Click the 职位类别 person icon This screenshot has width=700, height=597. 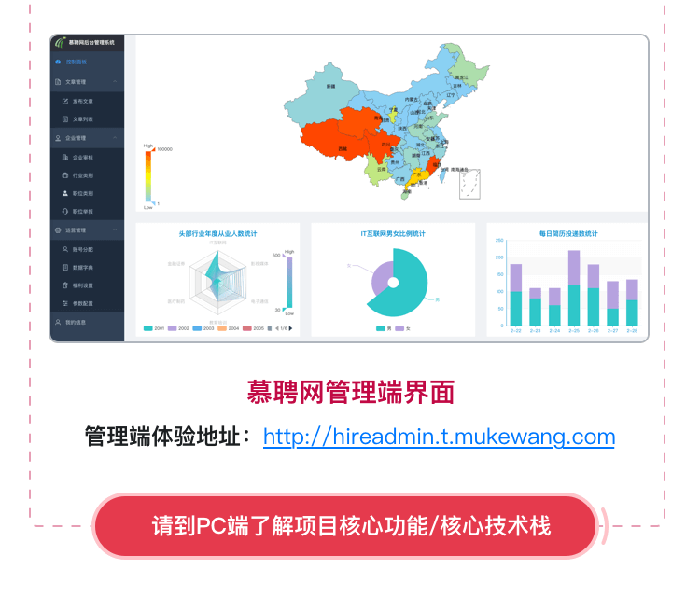tap(65, 193)
